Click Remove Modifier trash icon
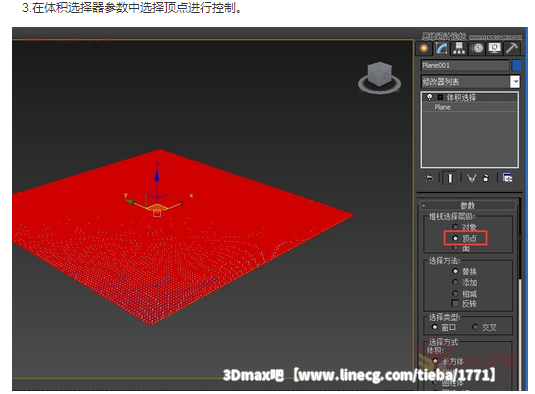The image size is (535, 394). 486,178
